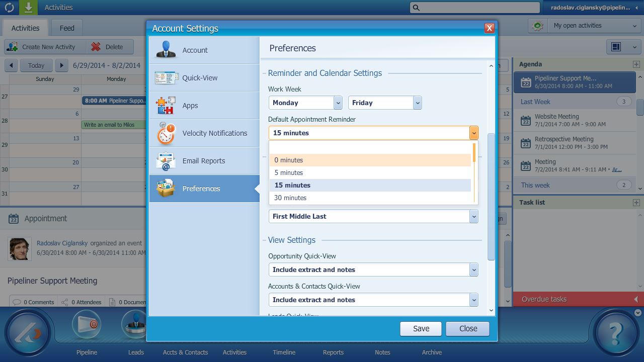644x362 pixels.
Task: Open the Opportunity Quick-View dropdown
Action: coord(373,269)
